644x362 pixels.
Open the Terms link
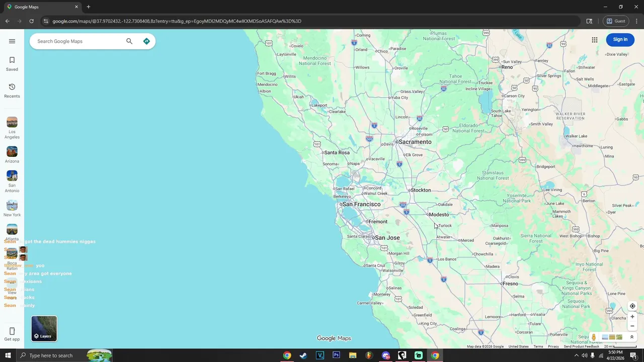538,346
